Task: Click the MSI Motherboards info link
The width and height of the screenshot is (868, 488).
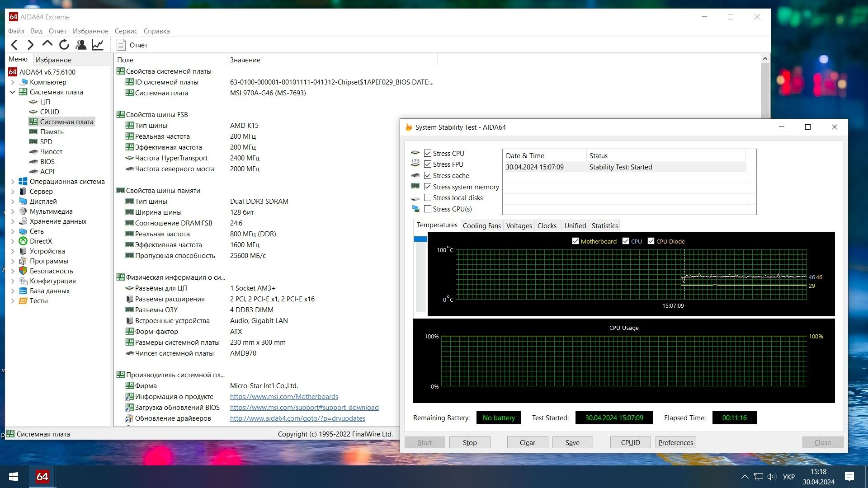Action: pyautogui.click(x=283, y=396)
